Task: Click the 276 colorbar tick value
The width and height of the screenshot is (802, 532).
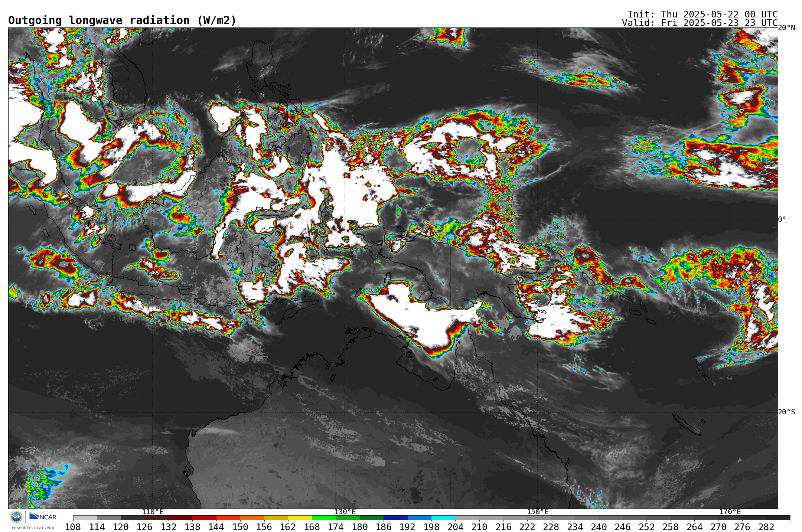Action: click(742, 527)
